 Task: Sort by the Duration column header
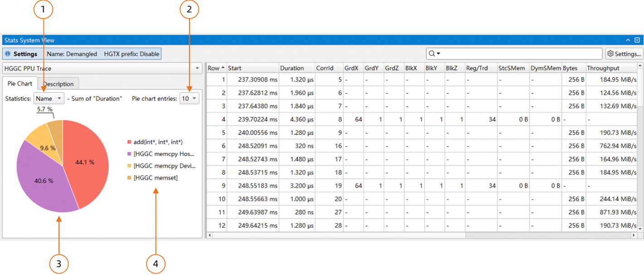(x=297, y=68)
